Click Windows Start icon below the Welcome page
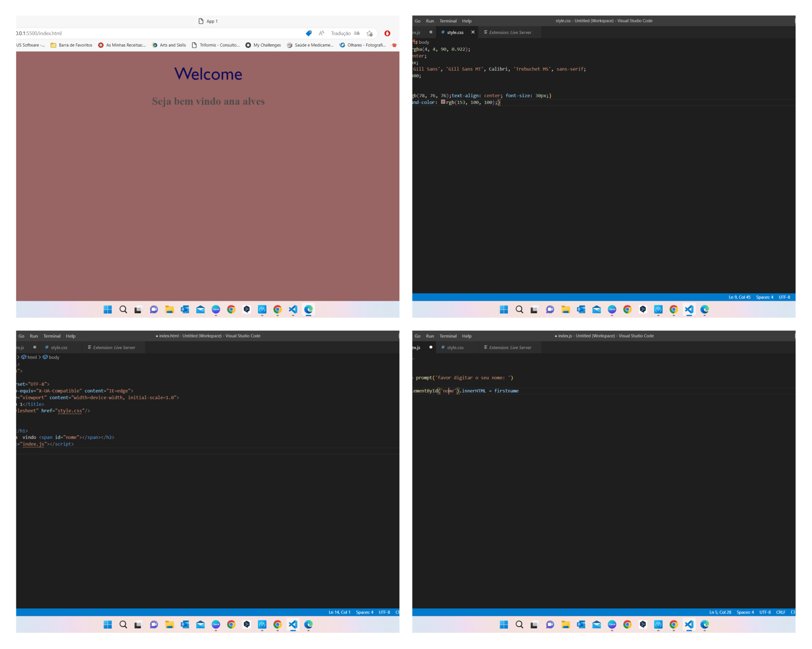Screen dimensions: 812x649 [x=108, y=310]
